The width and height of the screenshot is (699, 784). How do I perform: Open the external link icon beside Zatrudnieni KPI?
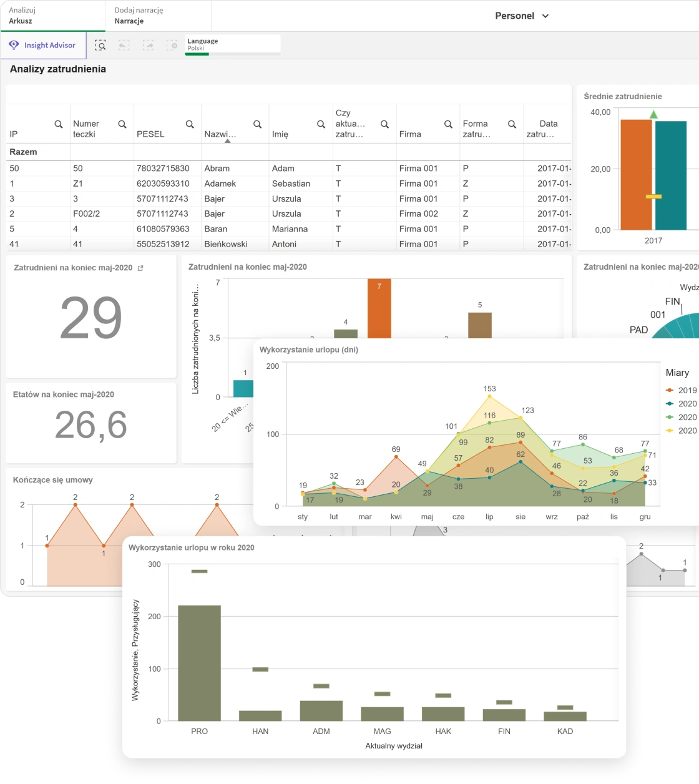pos(140,268)
